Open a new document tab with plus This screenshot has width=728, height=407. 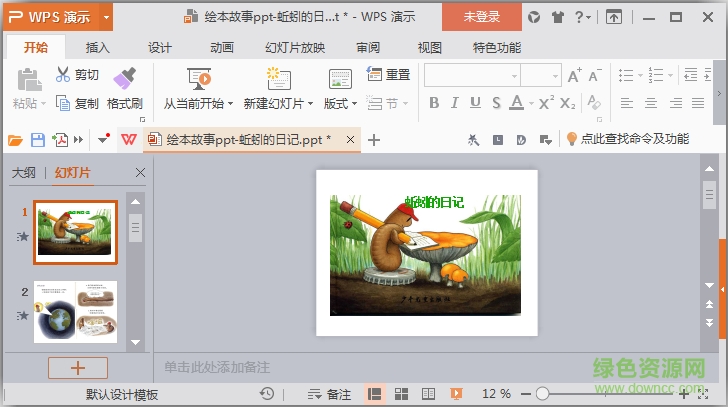point(373,140)
